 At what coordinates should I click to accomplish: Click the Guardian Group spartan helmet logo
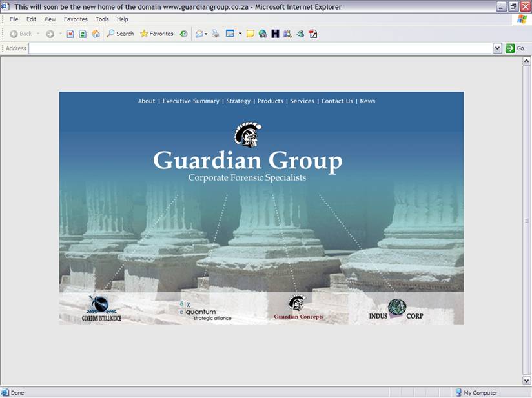pos(248,135)
